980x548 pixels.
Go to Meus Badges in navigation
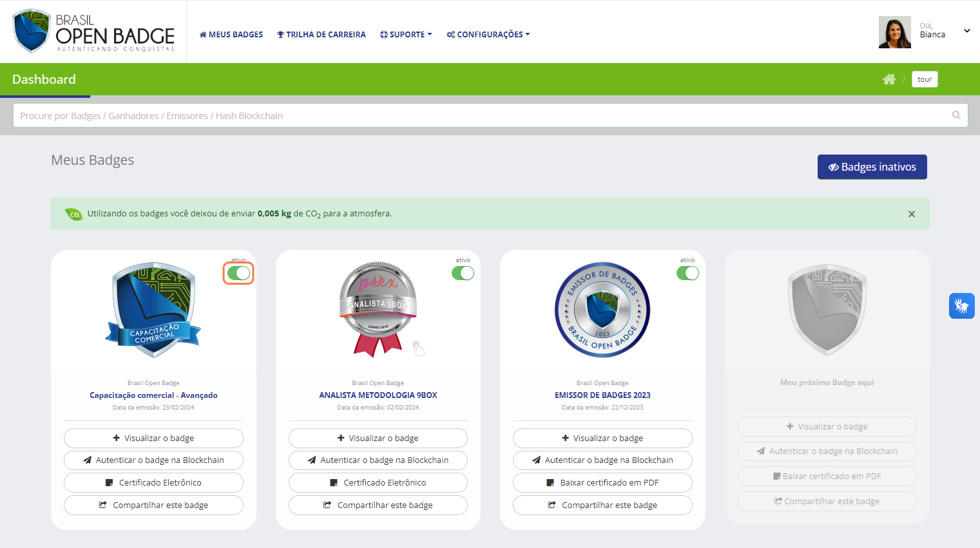point(231,35)
